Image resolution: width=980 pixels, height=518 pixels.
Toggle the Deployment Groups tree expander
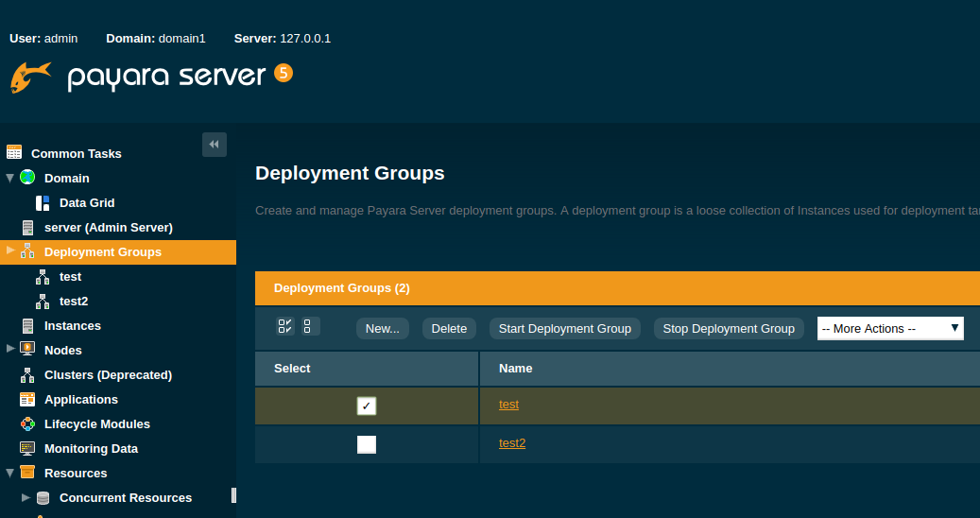click(x=10, y=250)
